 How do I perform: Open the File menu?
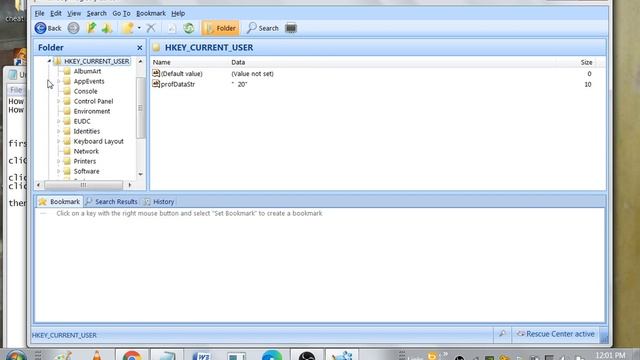(40, 13)
